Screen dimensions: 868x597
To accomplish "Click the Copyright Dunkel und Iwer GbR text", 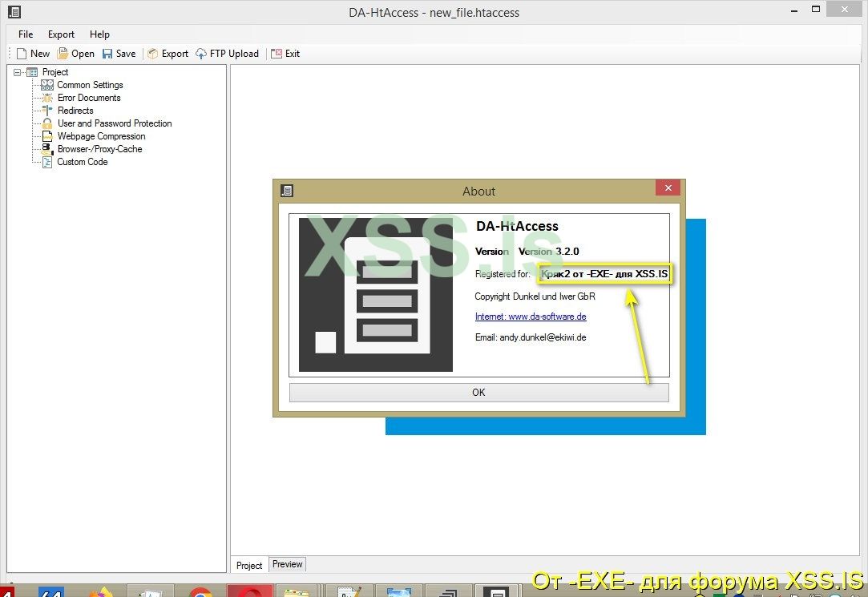I will click(535, 296).
